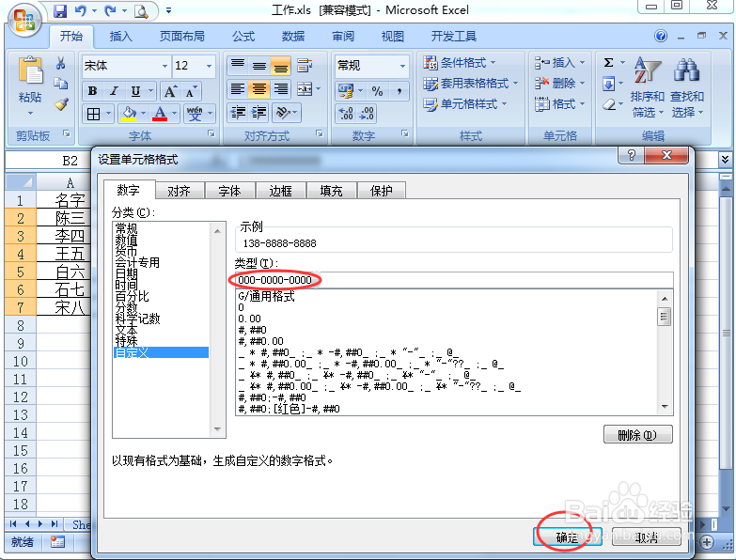The width and height of the screenshot is (736, 560).
Task: Open the 数据 ribbon tab
Action: point(293,36)
